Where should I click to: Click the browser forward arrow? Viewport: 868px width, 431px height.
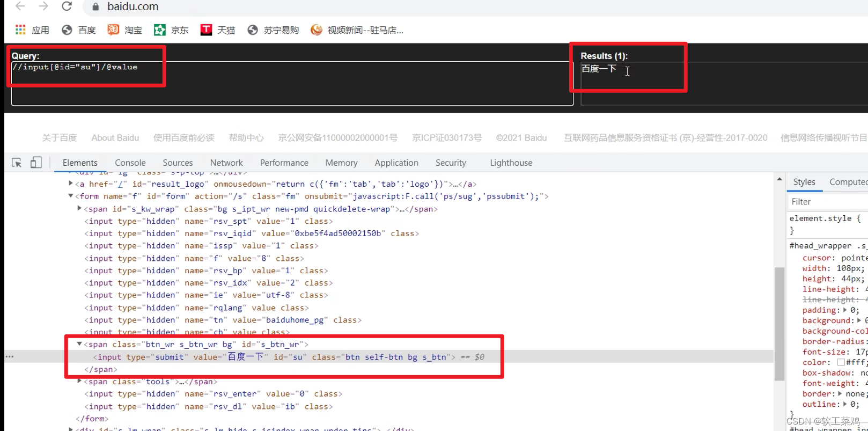pos(44,6)
